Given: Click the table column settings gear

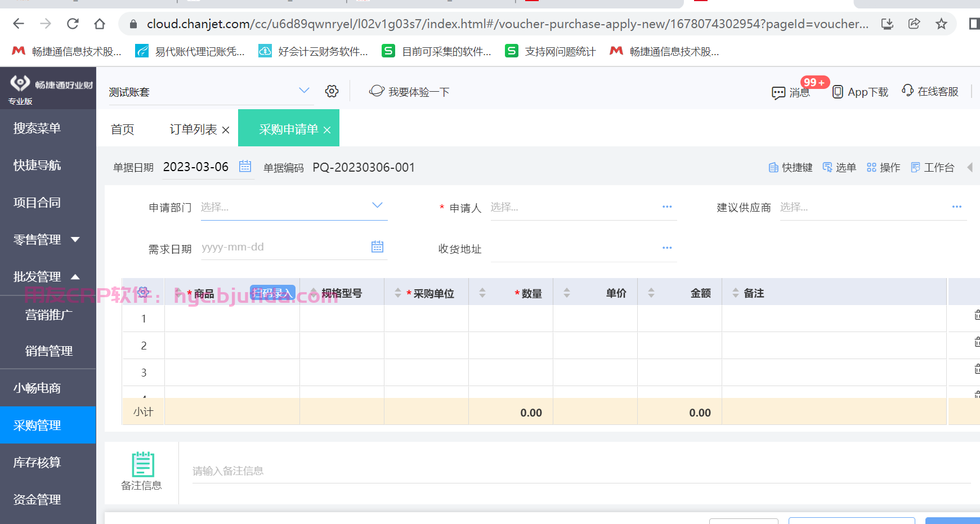Looking at the screenshot, I should click(143, 292).
